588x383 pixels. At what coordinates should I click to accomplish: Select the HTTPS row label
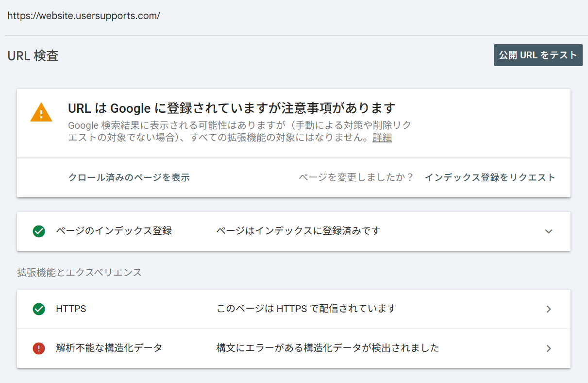[71, 309]
